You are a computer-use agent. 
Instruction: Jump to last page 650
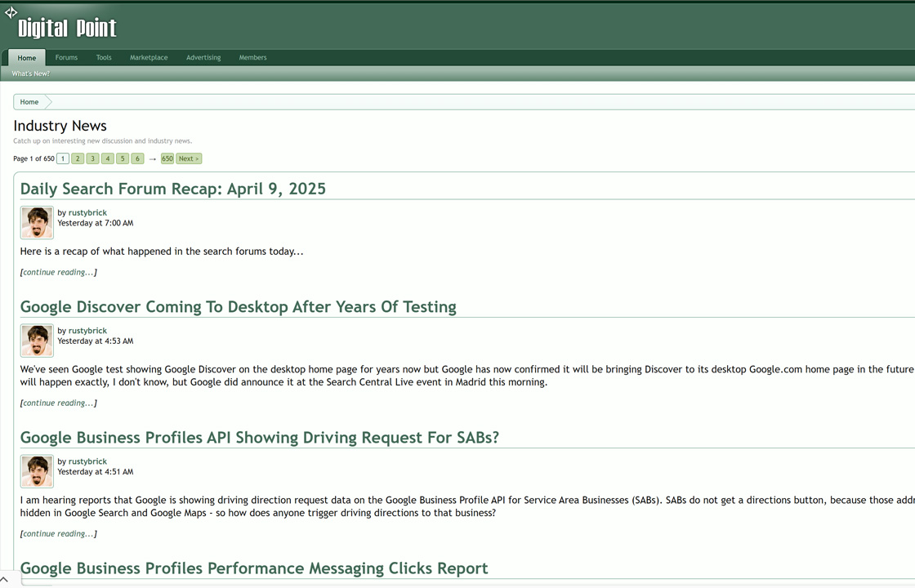pyautogui.click(x=167, y=158)
